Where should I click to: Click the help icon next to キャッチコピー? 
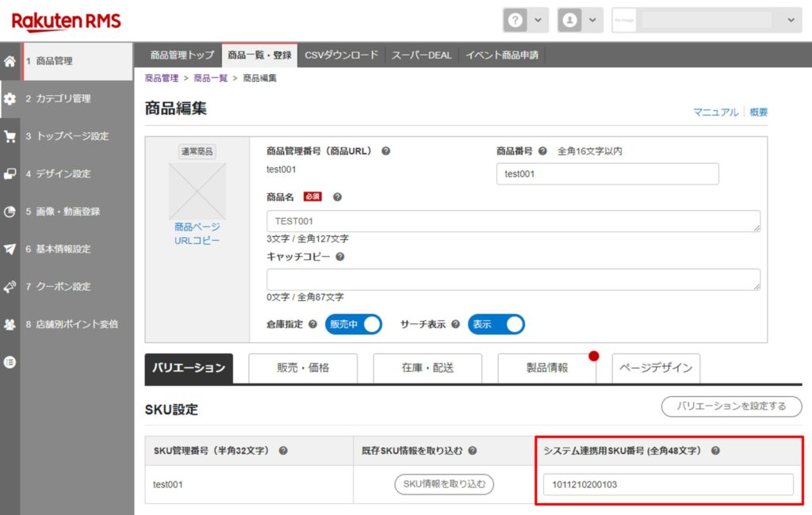tap(339, 257)
